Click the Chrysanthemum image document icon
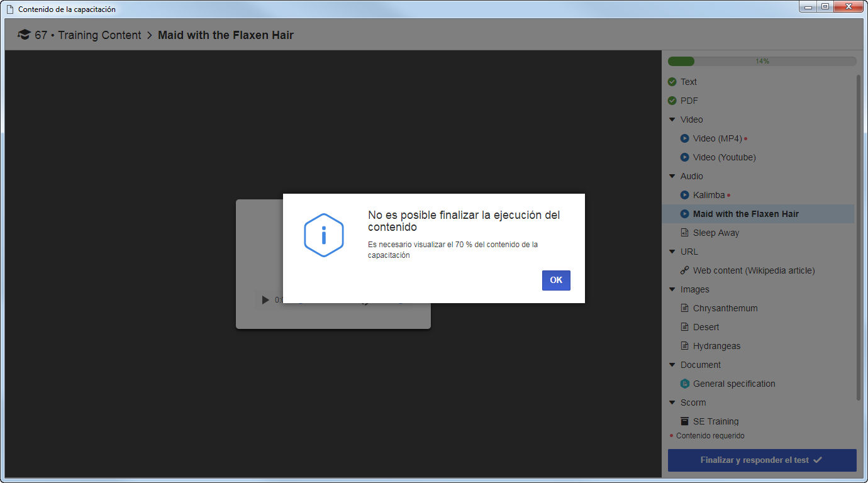The height and width of the screenshot is (483, 868). 684,308
